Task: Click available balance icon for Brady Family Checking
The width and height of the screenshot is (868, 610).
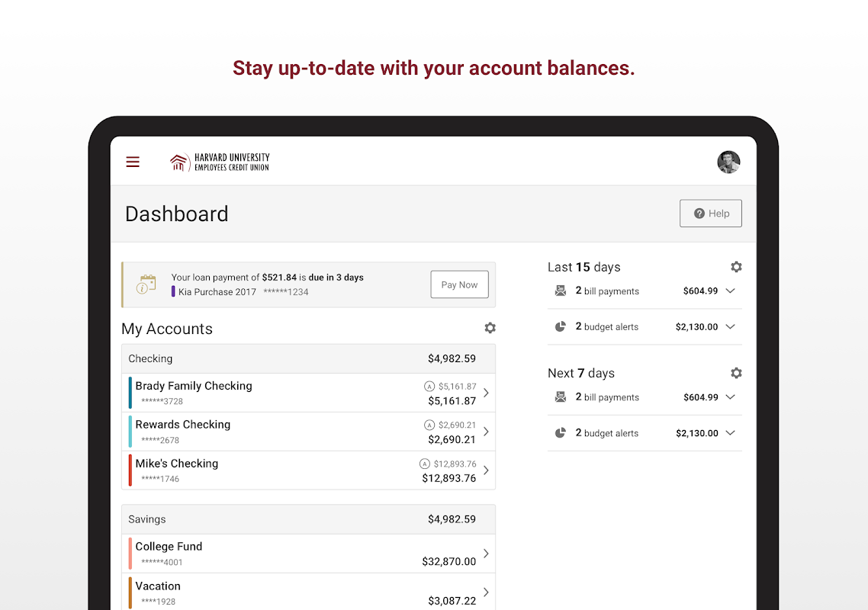Action: tap(429, 387)
